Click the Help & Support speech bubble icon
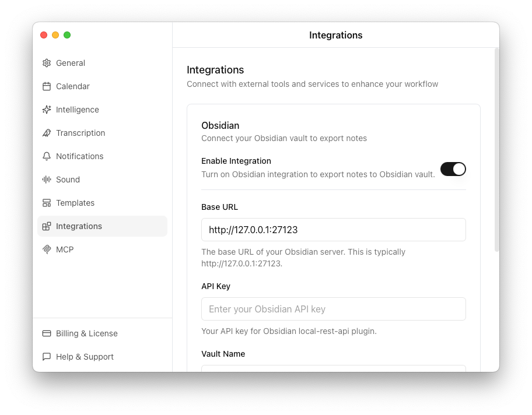 (47, 357)
